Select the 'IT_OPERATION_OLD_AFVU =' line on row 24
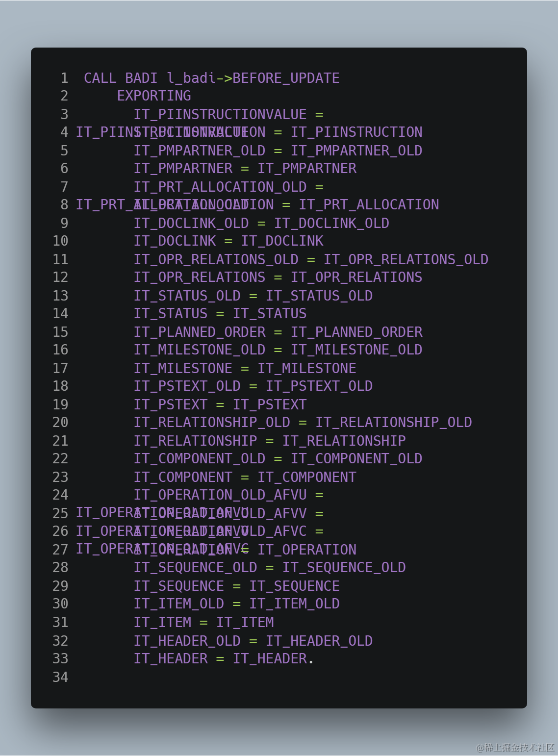 coord(228,495)
